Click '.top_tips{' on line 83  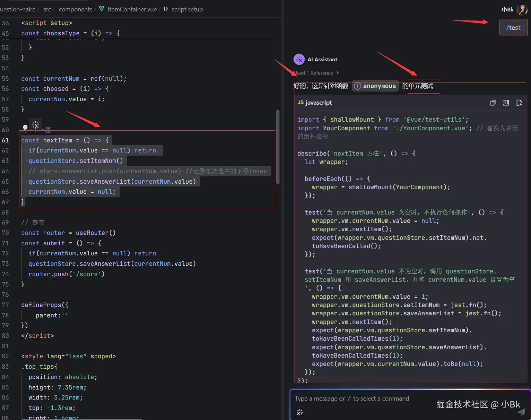(39, 367)
